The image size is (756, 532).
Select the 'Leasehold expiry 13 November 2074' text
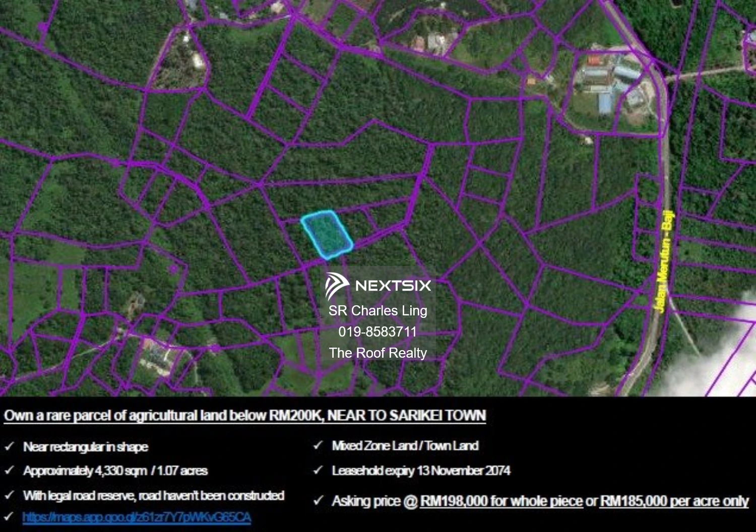click(x=421, y=471)
